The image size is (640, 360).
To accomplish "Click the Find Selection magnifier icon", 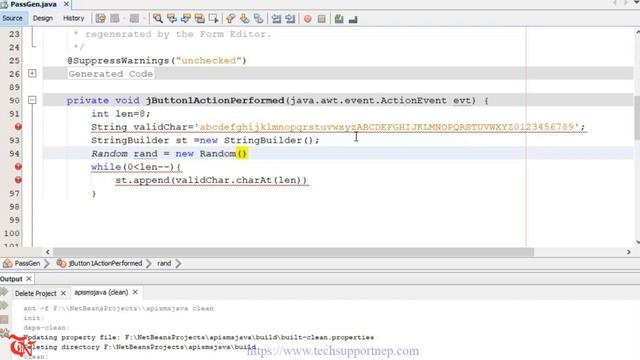I will (158, 18).
